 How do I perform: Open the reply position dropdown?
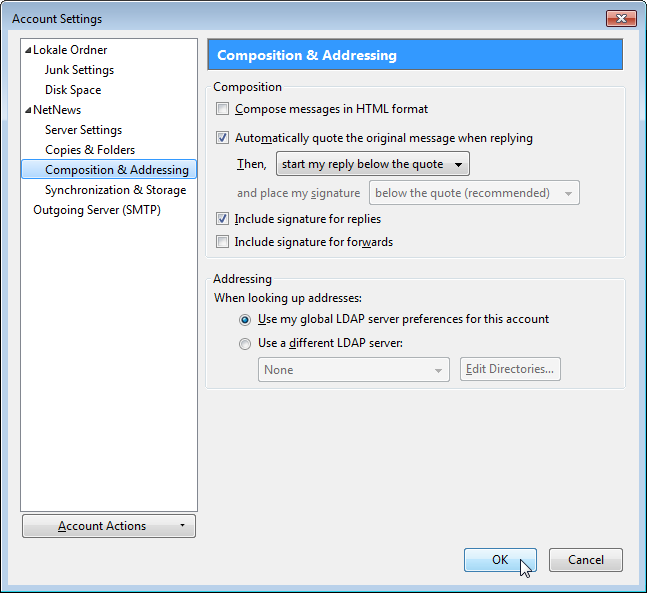(x=372, y=164)
